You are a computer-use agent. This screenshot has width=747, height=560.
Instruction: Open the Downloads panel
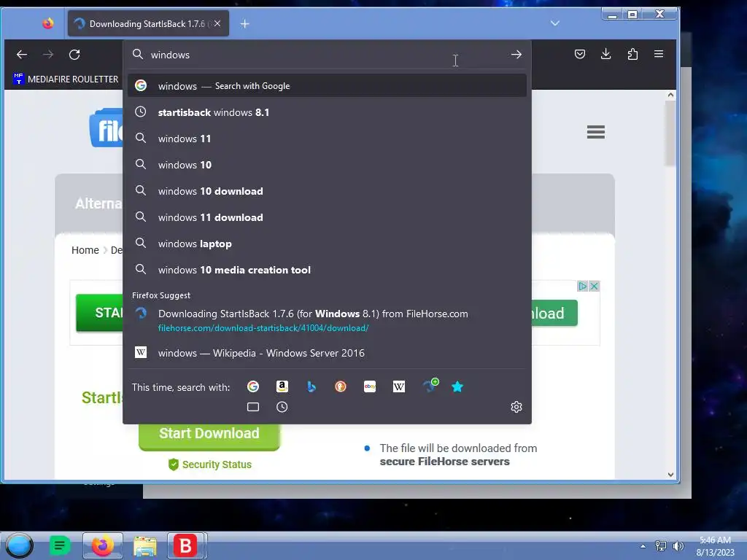[x=606, y=54]
